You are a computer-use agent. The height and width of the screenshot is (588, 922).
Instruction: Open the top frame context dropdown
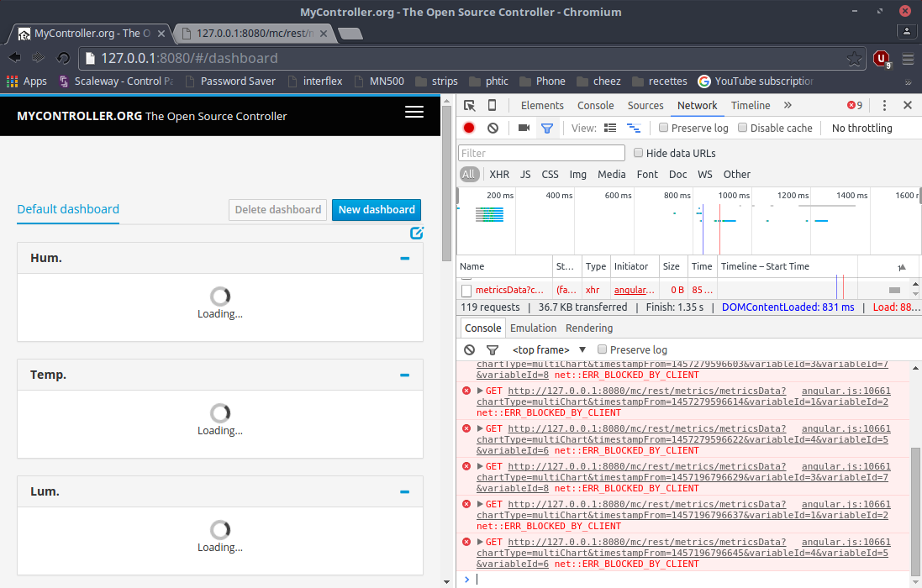(x=549, y=349)
